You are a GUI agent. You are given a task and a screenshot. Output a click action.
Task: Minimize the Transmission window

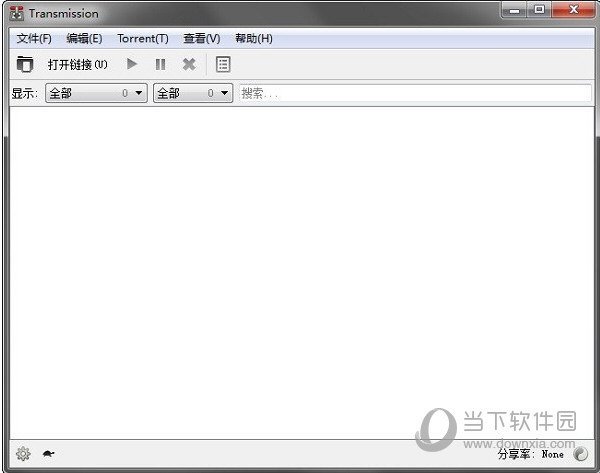coord(514,10)
